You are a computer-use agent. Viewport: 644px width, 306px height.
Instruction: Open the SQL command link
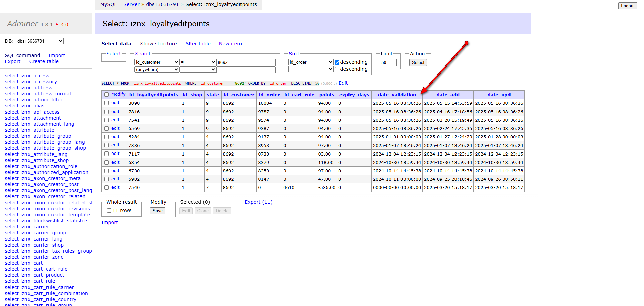pos(22,55)
